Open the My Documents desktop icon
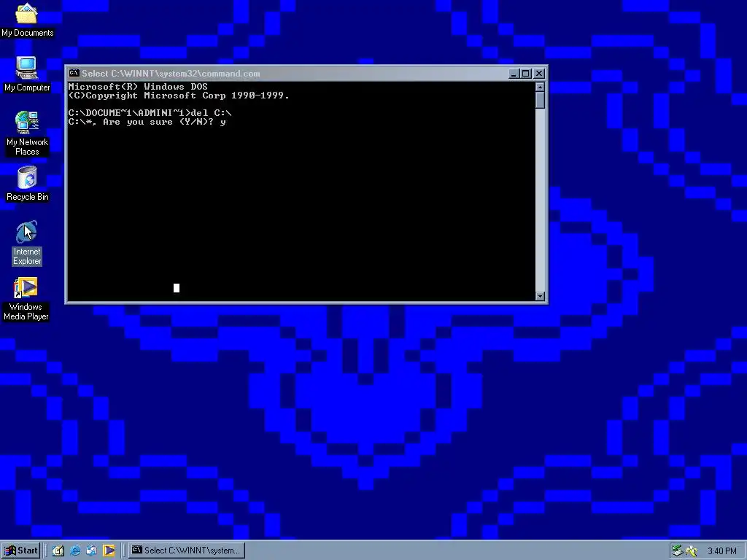The height and width of the screenshot is (560, 747). (27, 20)
